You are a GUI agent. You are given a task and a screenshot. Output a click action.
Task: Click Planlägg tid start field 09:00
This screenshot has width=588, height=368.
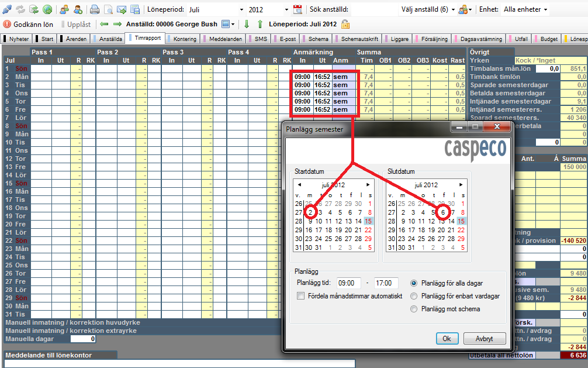[348, 283]
